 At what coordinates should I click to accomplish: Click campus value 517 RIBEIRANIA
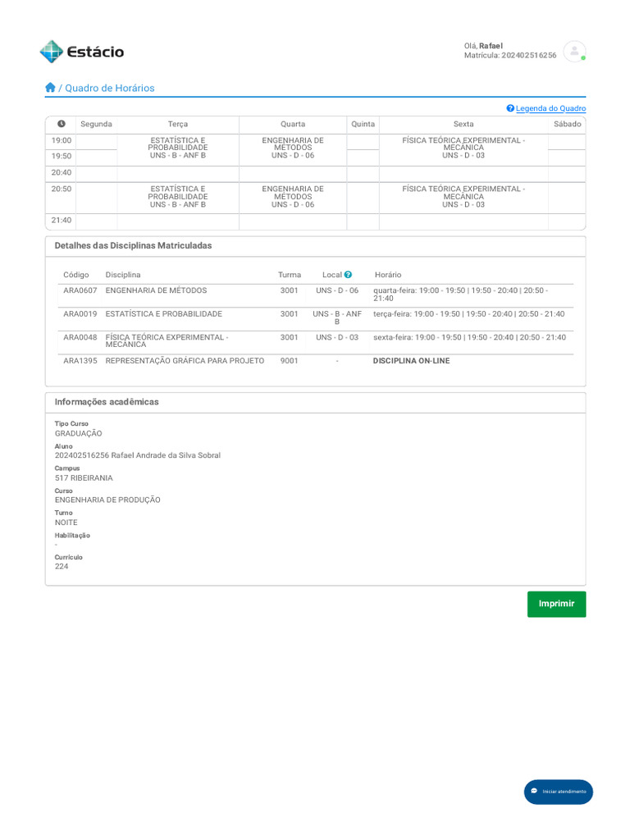coord(84,478)
